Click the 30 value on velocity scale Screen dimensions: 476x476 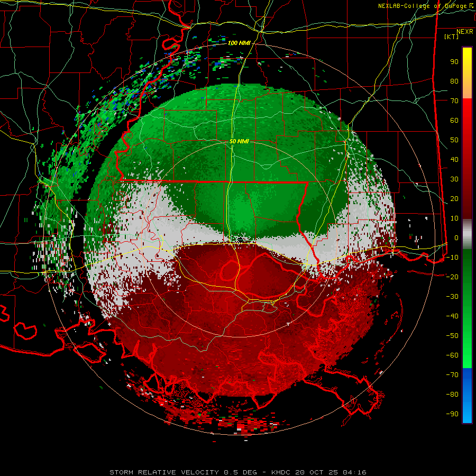[454, 179]
